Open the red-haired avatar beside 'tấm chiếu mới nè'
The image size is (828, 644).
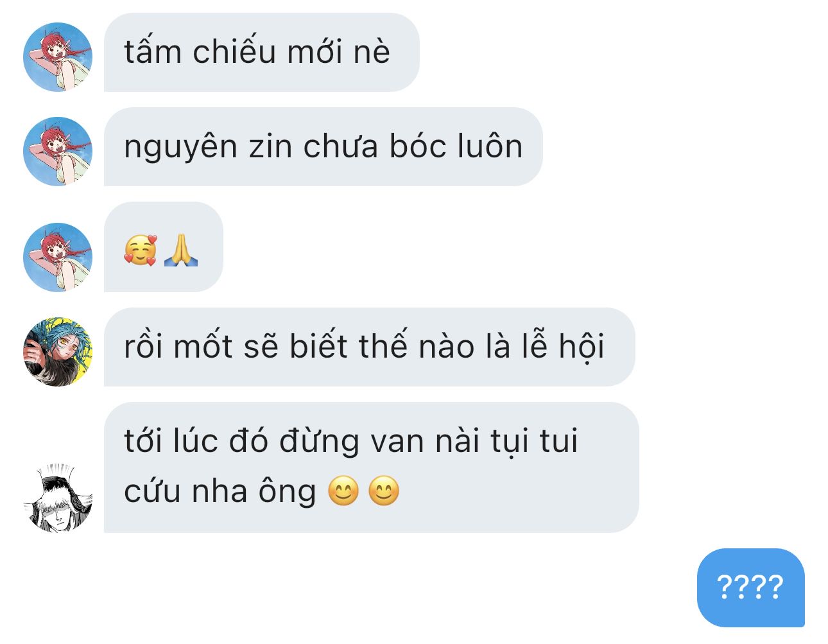[58, 57]
